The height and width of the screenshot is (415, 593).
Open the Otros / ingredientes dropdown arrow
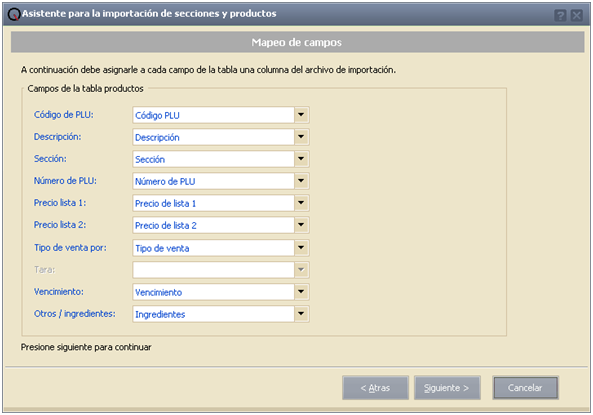[x=301, y=314]
